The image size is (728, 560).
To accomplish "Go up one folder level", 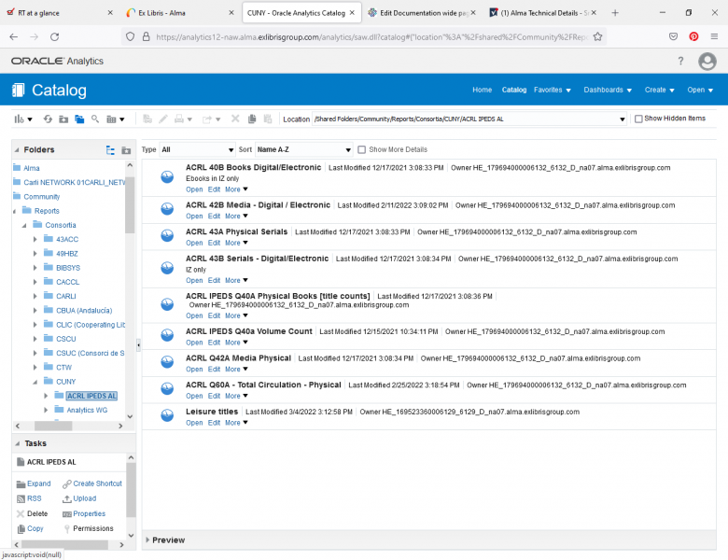I will (63, 119).
